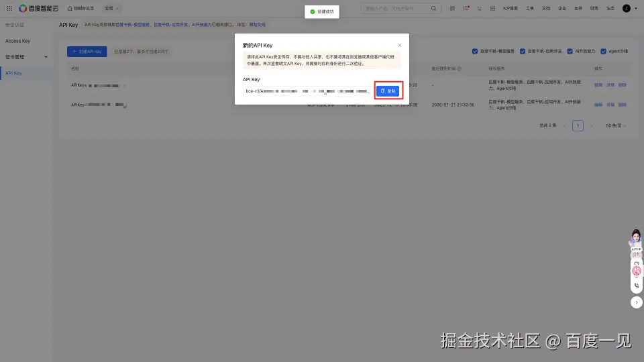Click 删除 in the row last used 2026-01-21
The width and height of the screenshot is (644, 362).
click(x=623, y=105)
